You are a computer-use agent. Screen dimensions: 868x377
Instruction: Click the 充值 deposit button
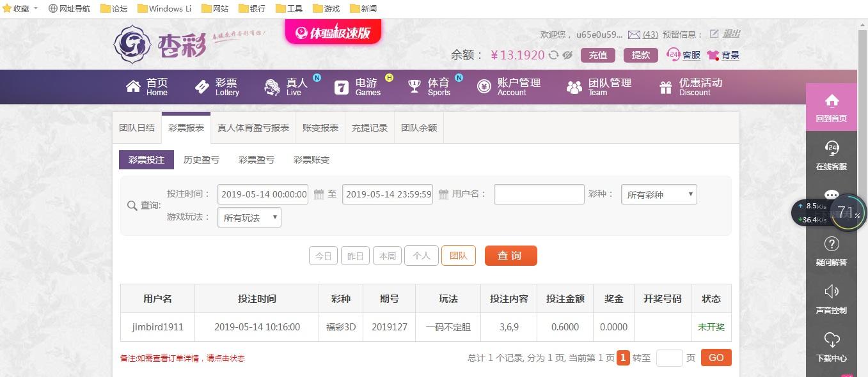598,55
